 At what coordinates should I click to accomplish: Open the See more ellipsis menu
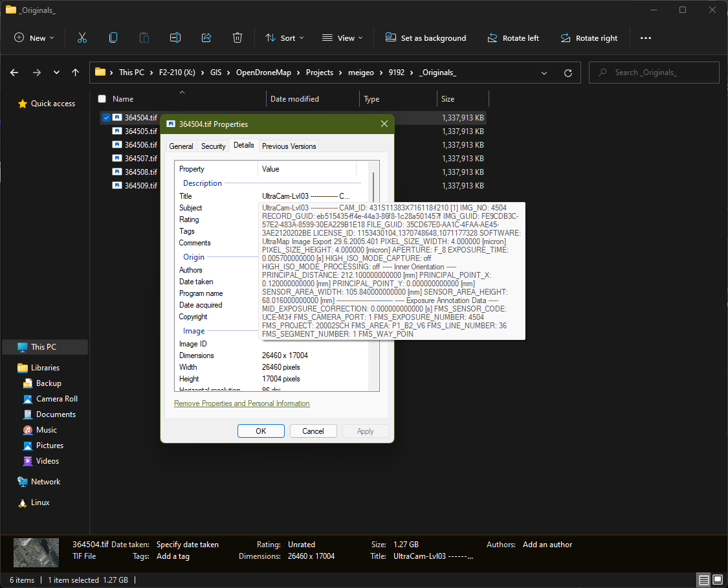[x=645, y=38]
